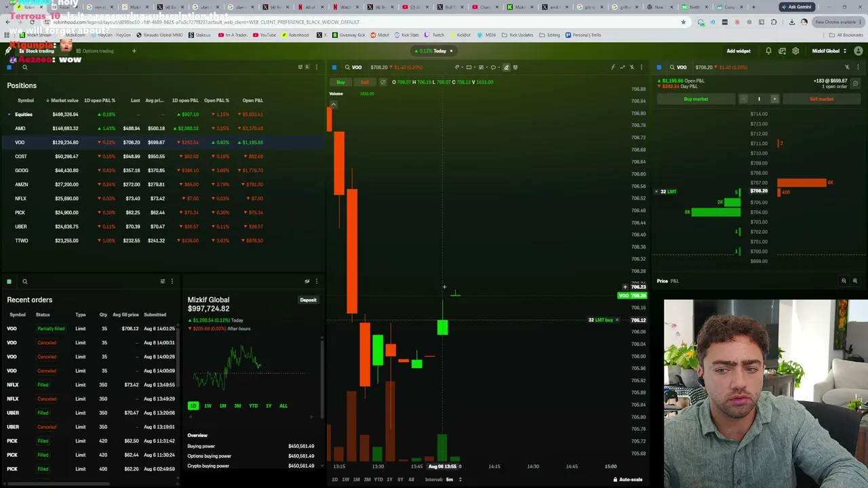Screen dimensions: 868x488
Task: Click the ladder quantity input field
Action: pos(759,99)
